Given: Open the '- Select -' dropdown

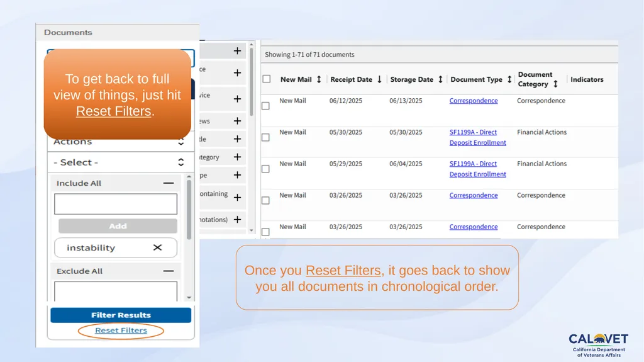Looking at the screenshot, I should pos(121,162).
